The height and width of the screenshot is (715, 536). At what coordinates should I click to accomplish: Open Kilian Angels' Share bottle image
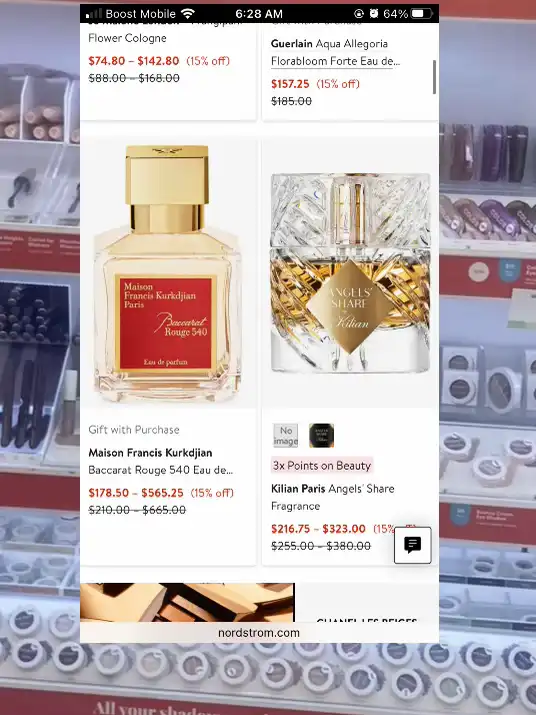pyautogui.click(x=350, y=274)
